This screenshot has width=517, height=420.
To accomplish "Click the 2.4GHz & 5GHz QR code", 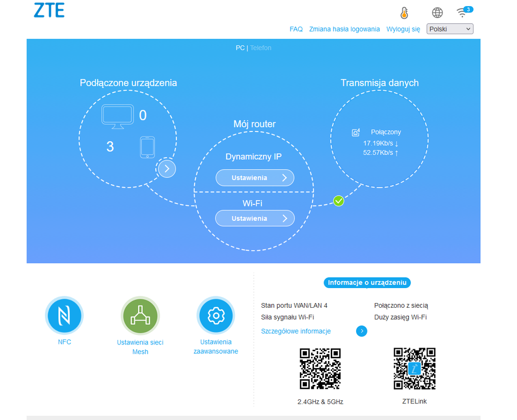I will pyautogui.click(x=320, y=369).
